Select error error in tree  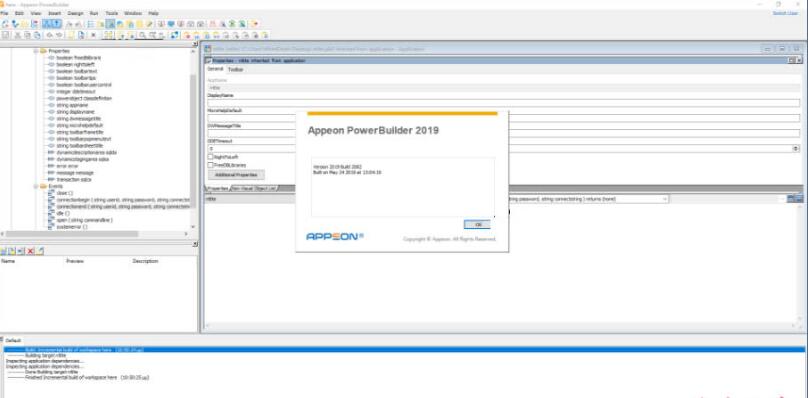click(68, 166)
